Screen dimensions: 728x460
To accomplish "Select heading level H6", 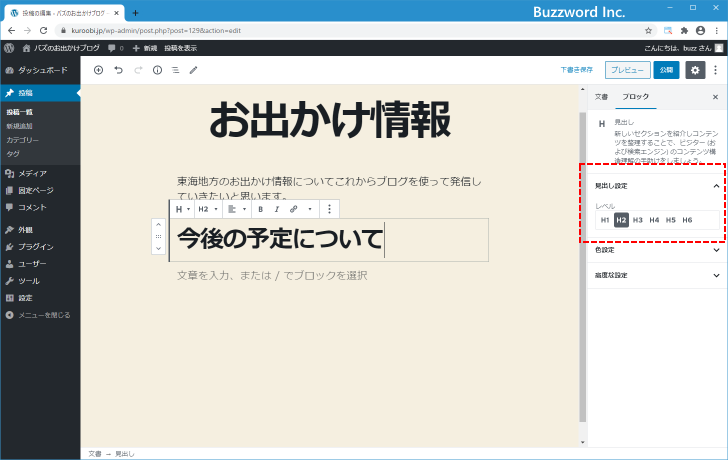I will click(687, 220).
